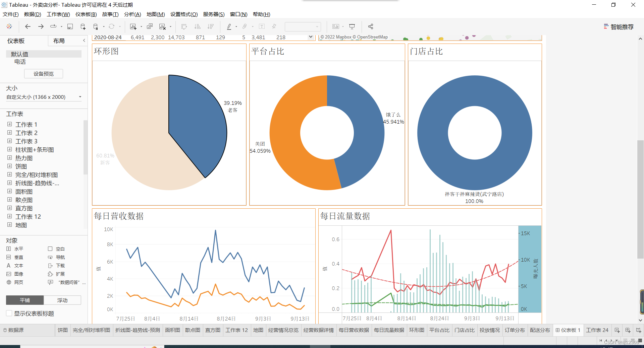Open presentation mode icon
The image size is (644, 348).
click(352, 26)
